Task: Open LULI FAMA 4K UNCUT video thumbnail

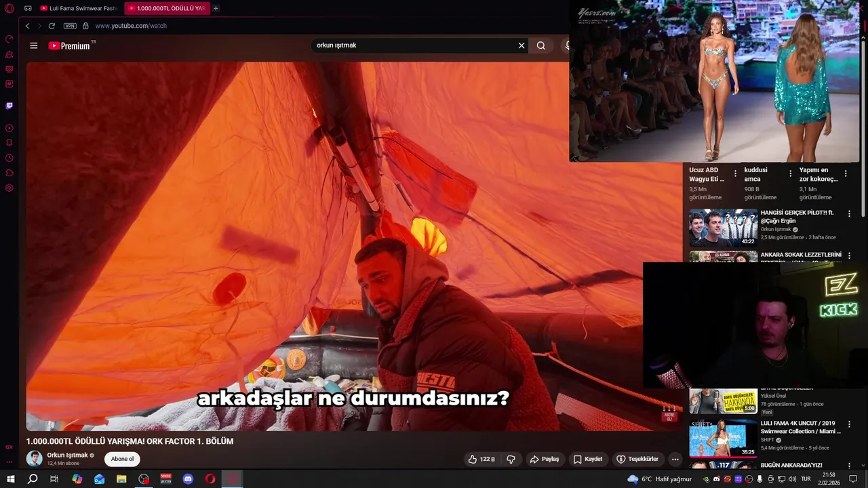Action: click(723, 438)
